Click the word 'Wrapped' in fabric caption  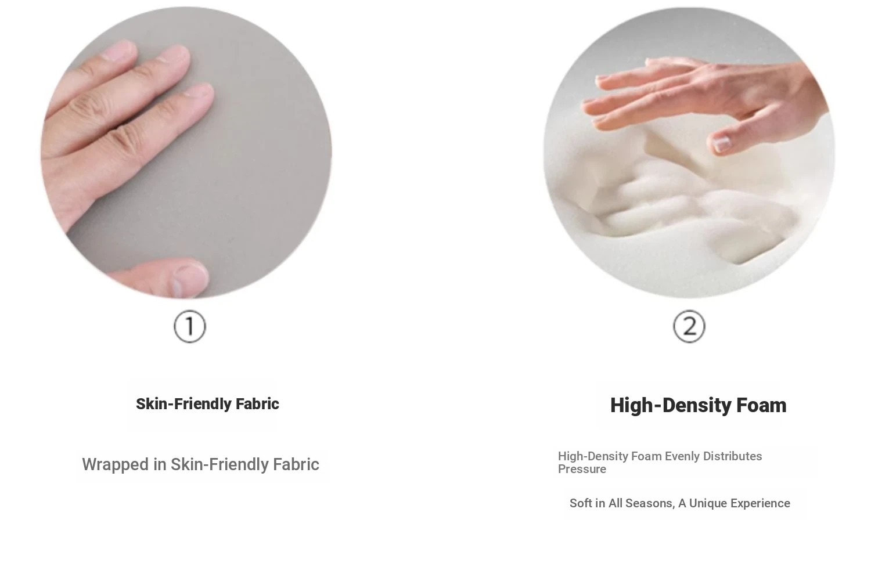coord(116,464)
